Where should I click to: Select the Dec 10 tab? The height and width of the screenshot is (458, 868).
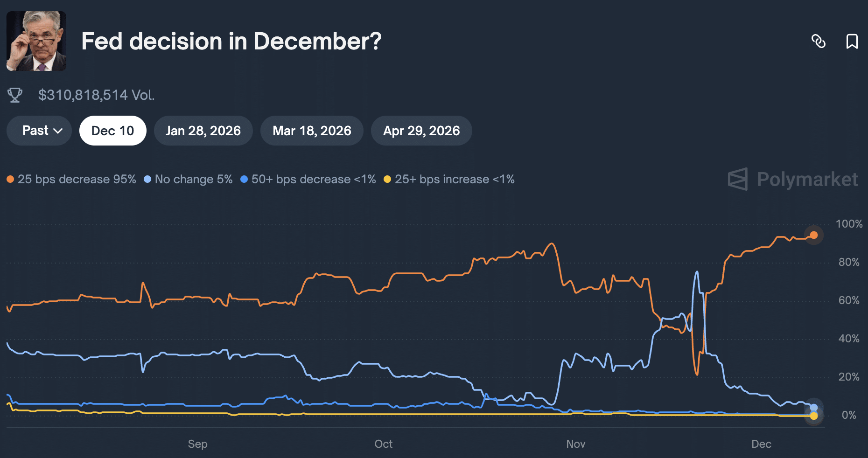coord(112,131)
